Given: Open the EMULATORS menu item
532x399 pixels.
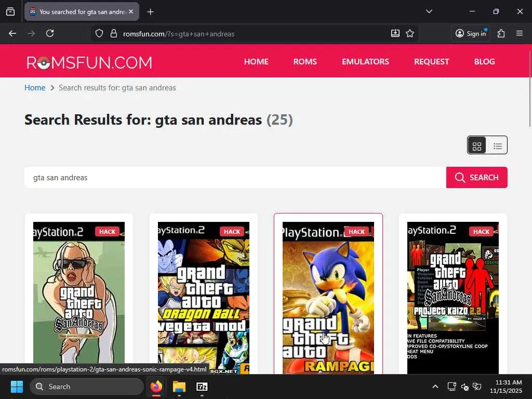Looking at the screenshot, I should 365,62.
